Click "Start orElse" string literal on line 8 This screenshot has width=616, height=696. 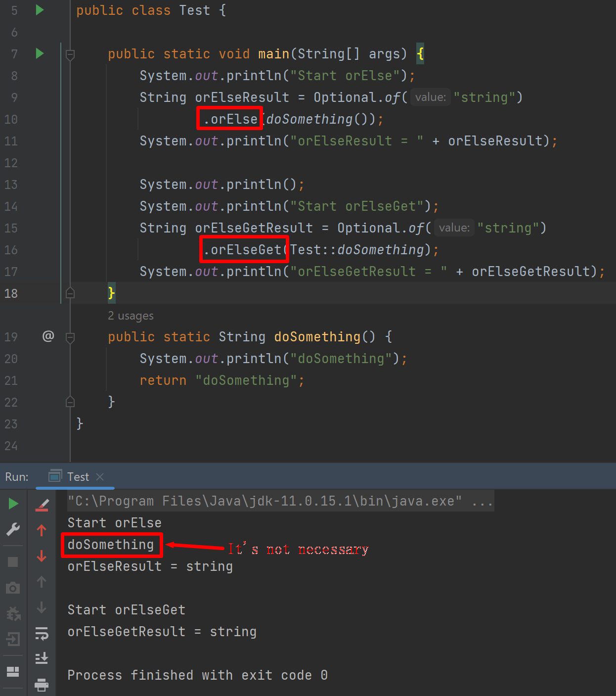point(345,76)
